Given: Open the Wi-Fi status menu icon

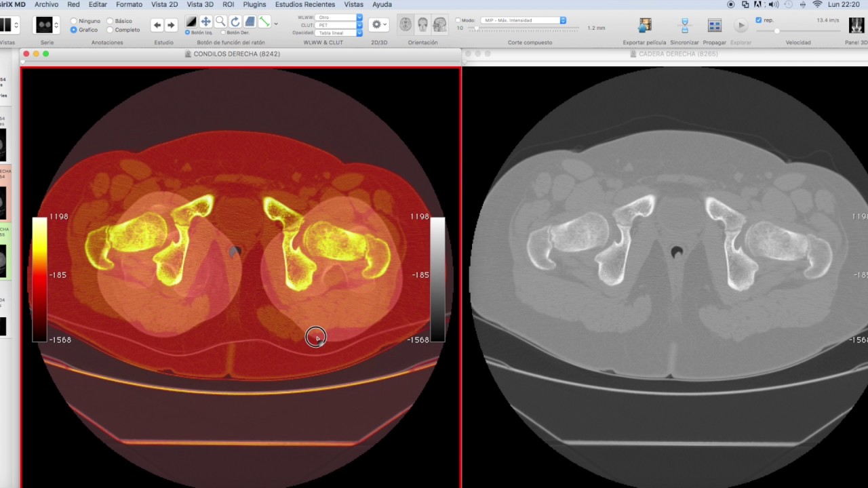Looking at the screenshot, I should [818, 5].
